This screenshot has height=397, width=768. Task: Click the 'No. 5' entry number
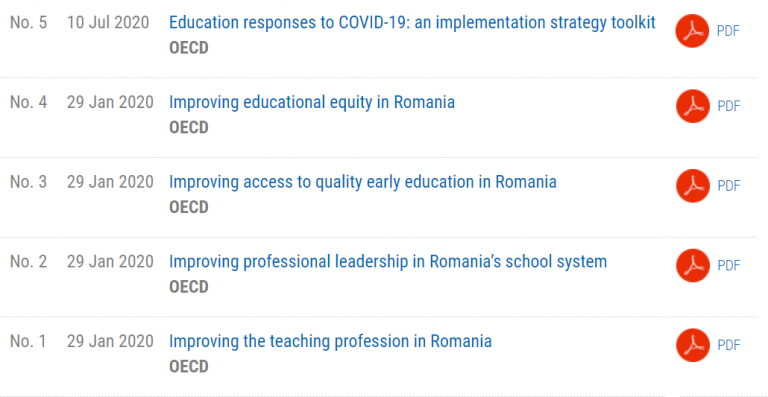[x=28, y=23]
